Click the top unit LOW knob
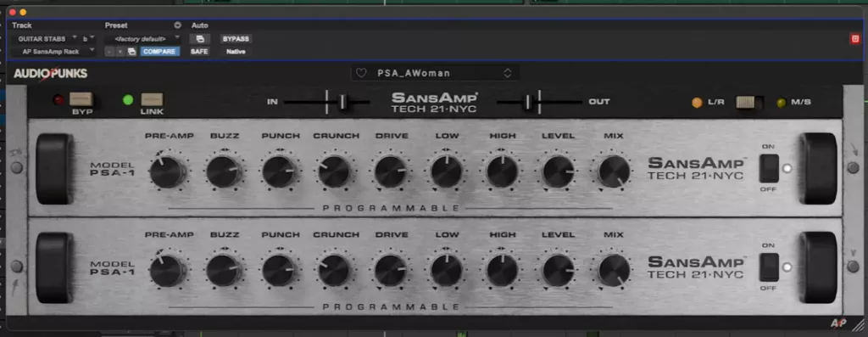The width and height of the screenshot is (868, 337). [x=446, y=171]
